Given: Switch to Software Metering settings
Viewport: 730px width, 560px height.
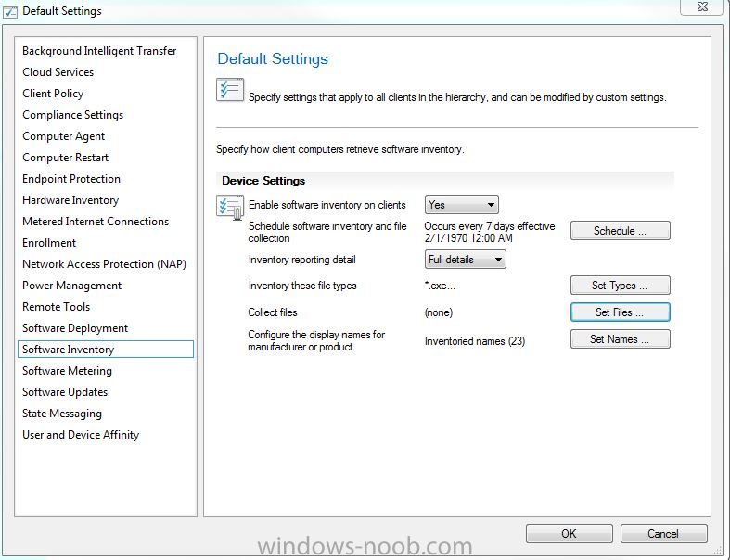Looking at the screenshot, I should [x=67, y=371].
